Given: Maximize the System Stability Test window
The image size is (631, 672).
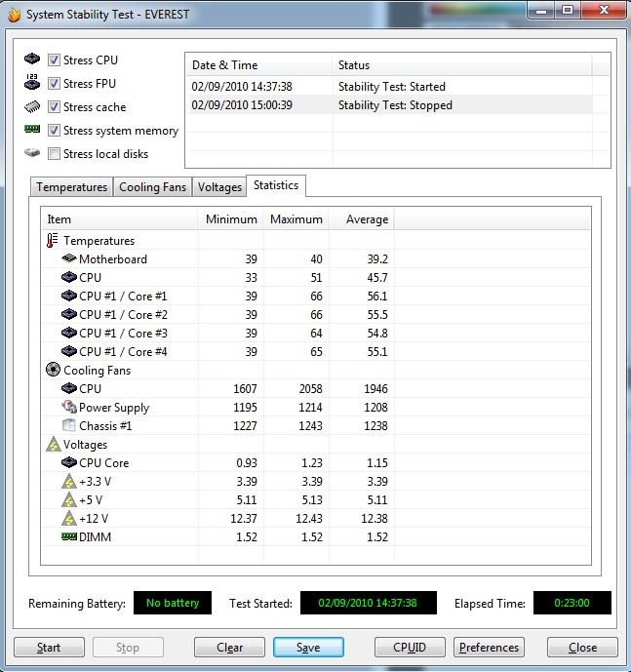Looking at the screenshot, I should click(x=568, y=10).
